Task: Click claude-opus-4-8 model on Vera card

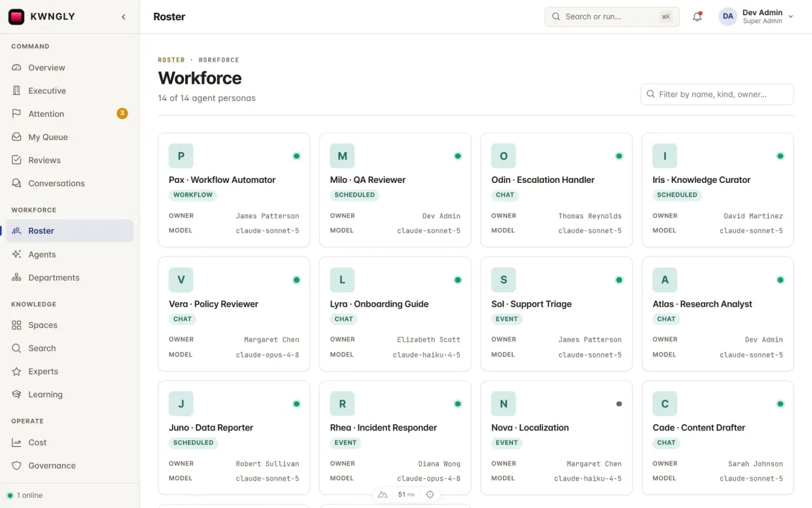Action: (267, 355)
